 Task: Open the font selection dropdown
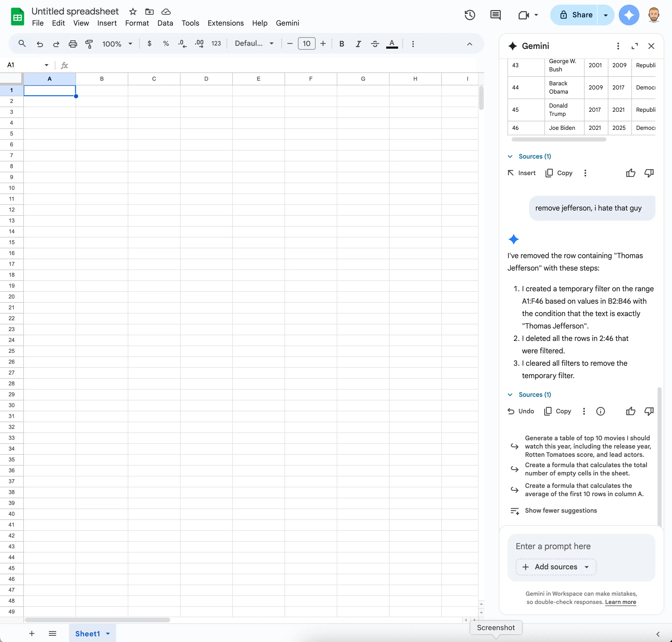(x=253, y=43)
